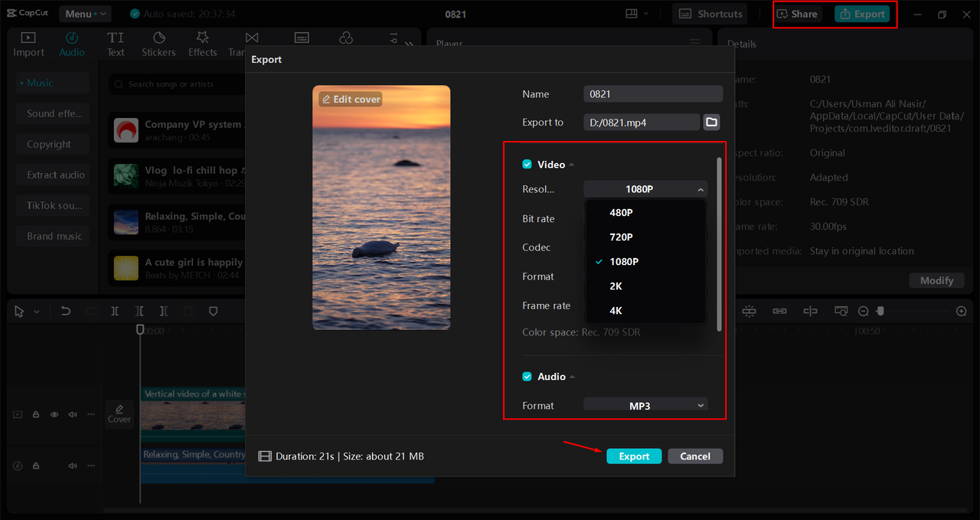The width and height of the screenshot is (980, 520).
Task: Choose 1080P resolution option
Action: pos(645,262)
